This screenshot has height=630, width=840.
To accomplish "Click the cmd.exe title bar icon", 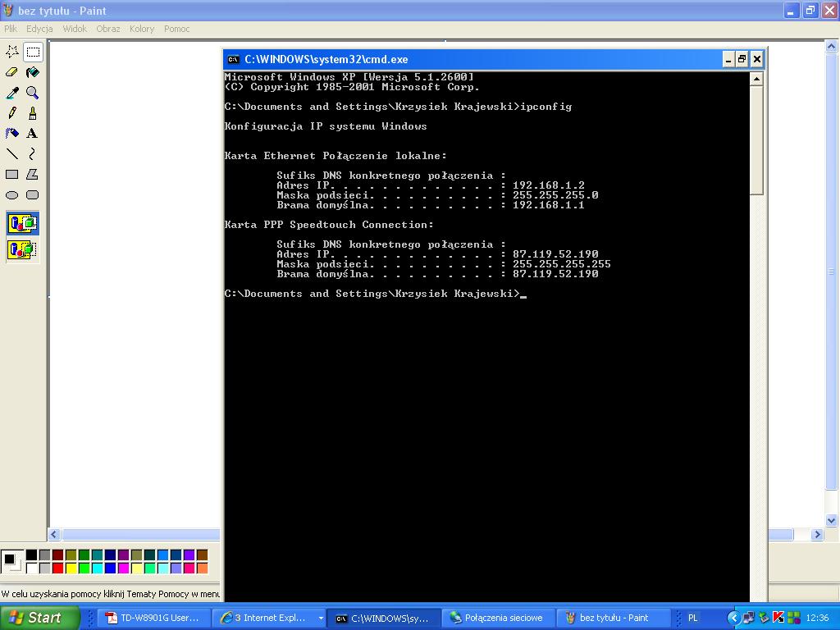I will coord(233,59).
